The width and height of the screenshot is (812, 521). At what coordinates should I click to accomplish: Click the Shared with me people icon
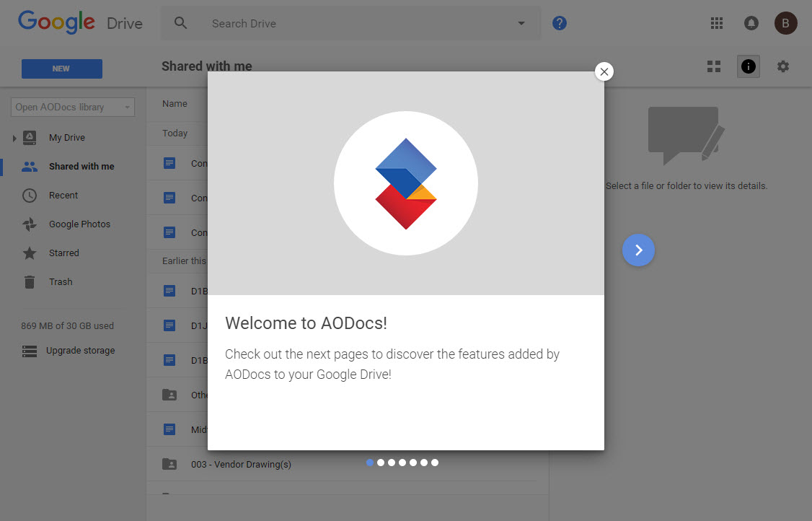click(30, 167)
